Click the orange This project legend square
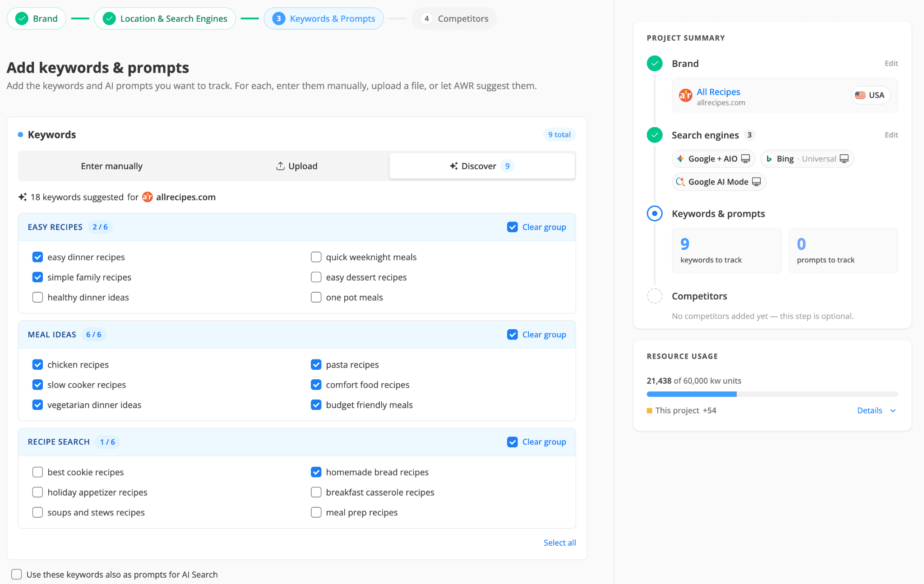This screenshot has height=584, width=924. pyautogui.click(x=650, y=411)
